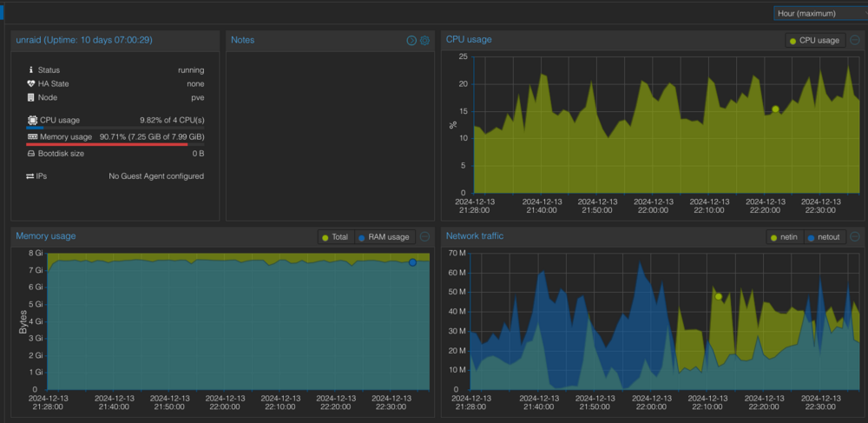Click the red Memory usage progress bar
This screenshot has height=423, width=868.
point(107,144)
